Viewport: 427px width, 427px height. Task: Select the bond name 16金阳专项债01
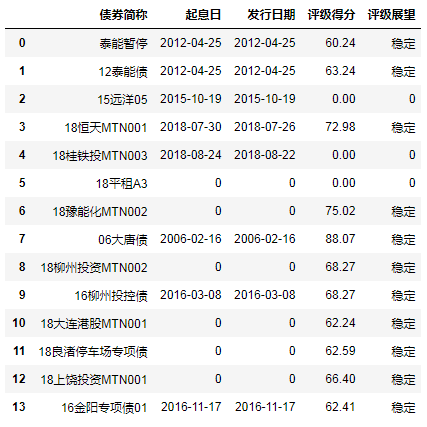pos(104,407)
